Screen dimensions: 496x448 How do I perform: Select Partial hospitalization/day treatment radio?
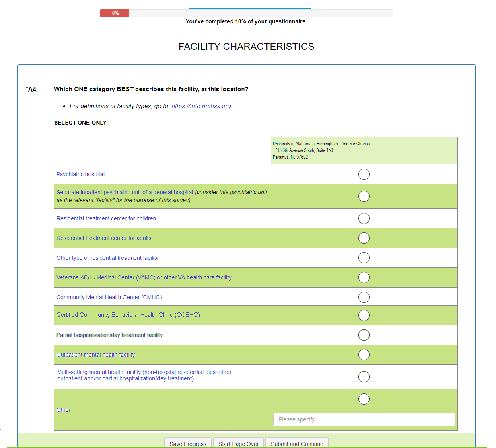coord(364,335)
